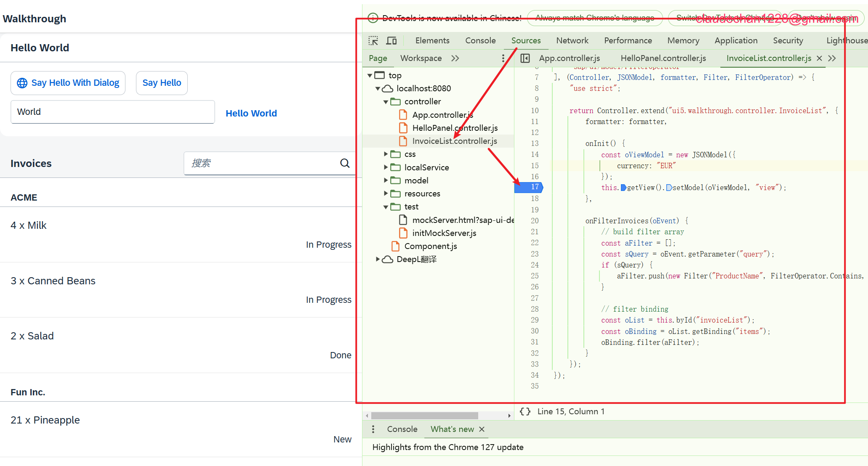Viewport: 868px width, 466px height.
Task: Click the Say Hello With Dialog button
Action: click(68, 83)
